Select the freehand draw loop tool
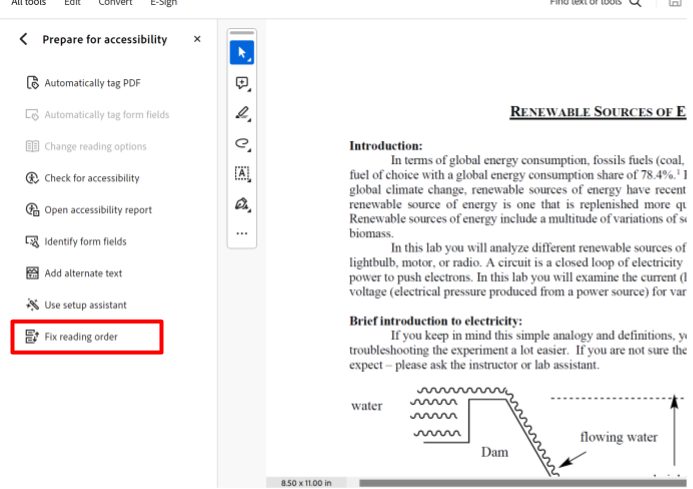Image resolution: width=693 pixels, height=489 pixels. 241,143
